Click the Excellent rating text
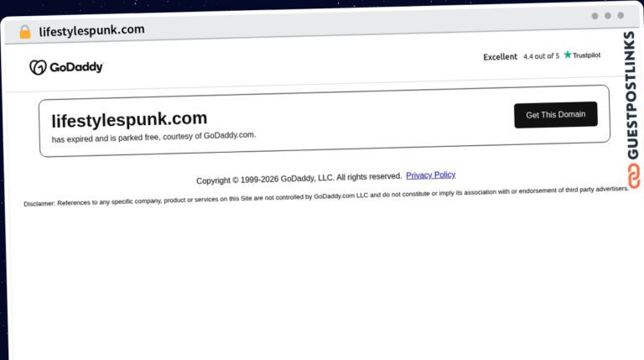The image size is (644, 360). [x=501, y=57]
